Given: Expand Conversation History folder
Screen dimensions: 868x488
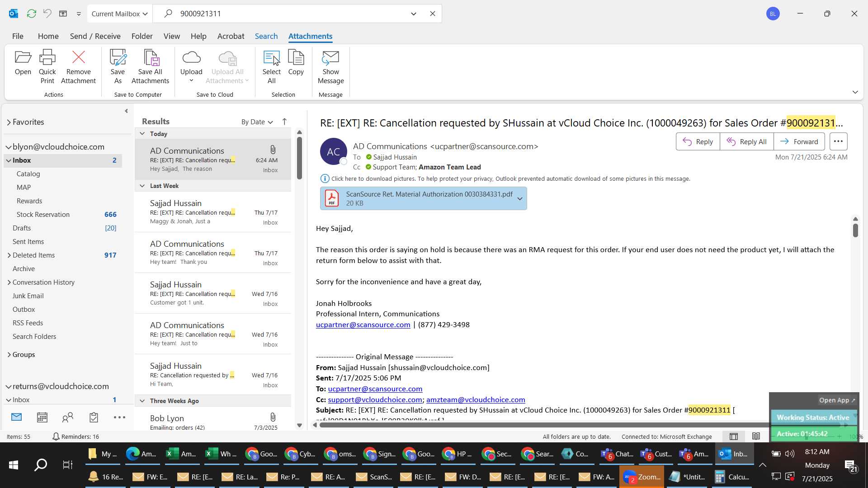Looking at the screenshot, I should click(9, 282).
